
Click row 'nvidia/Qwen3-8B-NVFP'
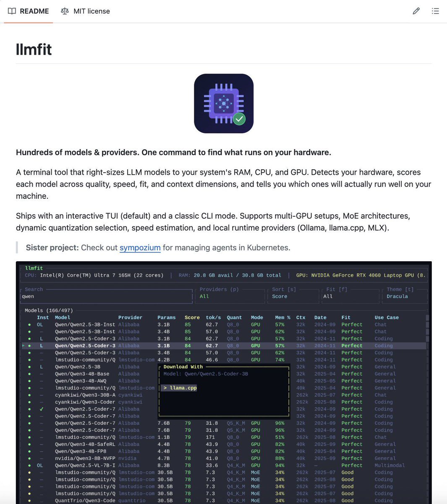223,458
